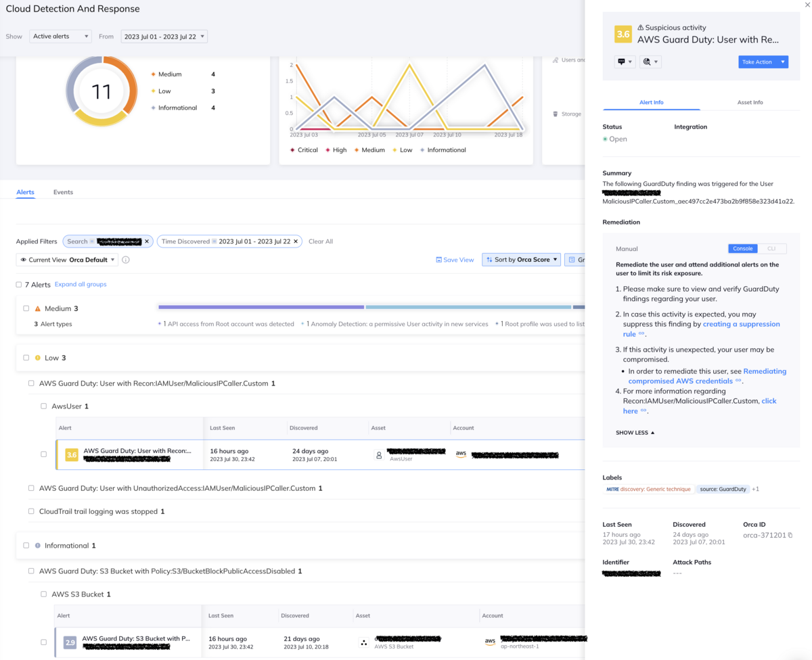Click the Orca ID copy icon
812x660 pixels.
point(790,536)
